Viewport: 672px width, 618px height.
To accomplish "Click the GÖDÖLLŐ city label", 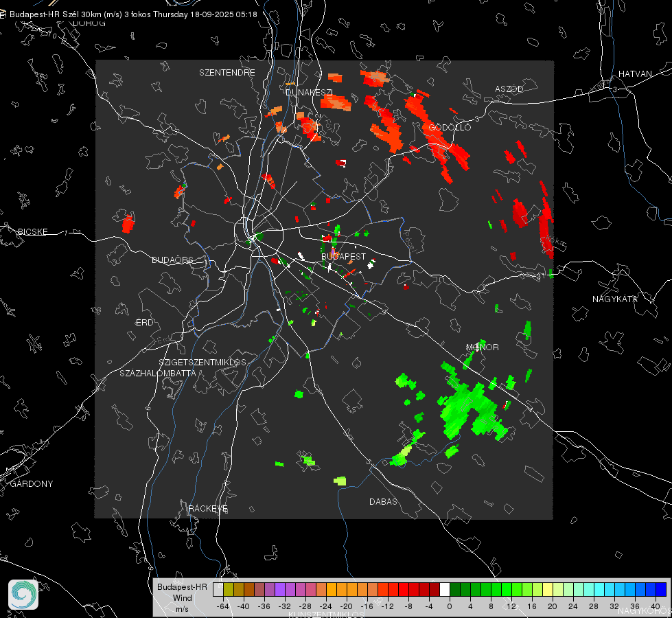I will 450,127.
